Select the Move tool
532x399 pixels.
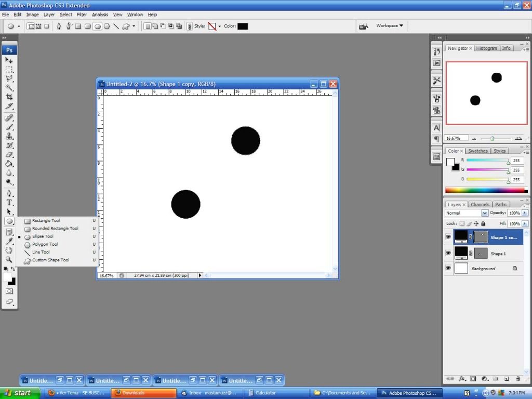click(x=9, y=60)
